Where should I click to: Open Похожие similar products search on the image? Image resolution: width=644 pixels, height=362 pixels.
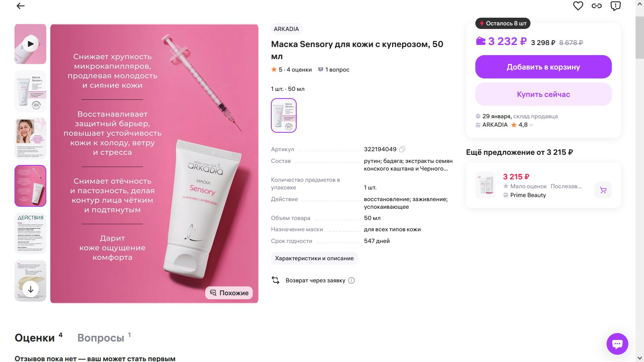(229, 293)
